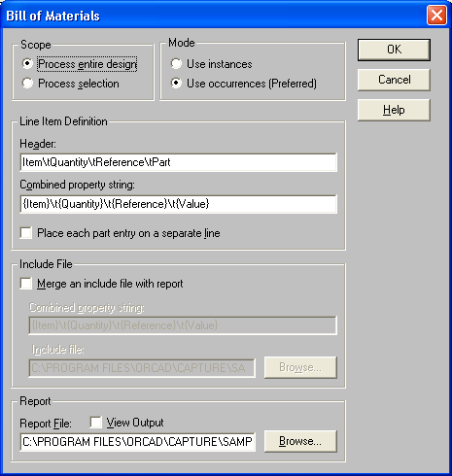Image resolution: width=452 pixels, height=476 pixels.
Task: Click the grayed-out Include file Browse button
Action: [x=300, y=367]
